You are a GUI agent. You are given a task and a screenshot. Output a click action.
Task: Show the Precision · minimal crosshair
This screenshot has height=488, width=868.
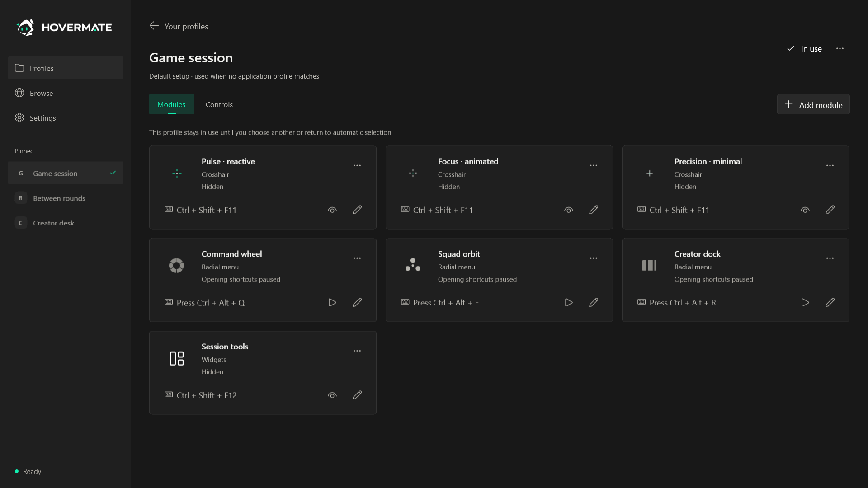(805, 210)
